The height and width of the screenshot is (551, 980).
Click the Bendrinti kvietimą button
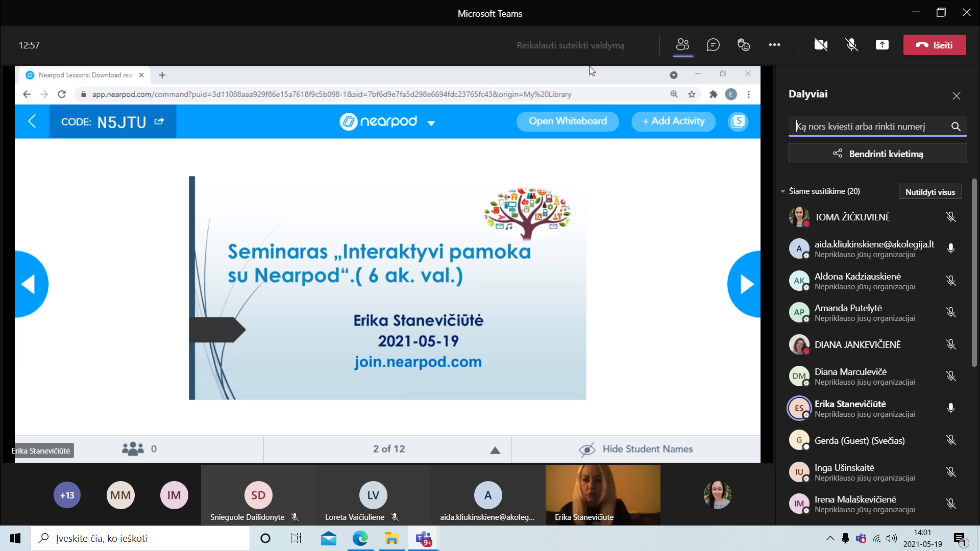878,154
